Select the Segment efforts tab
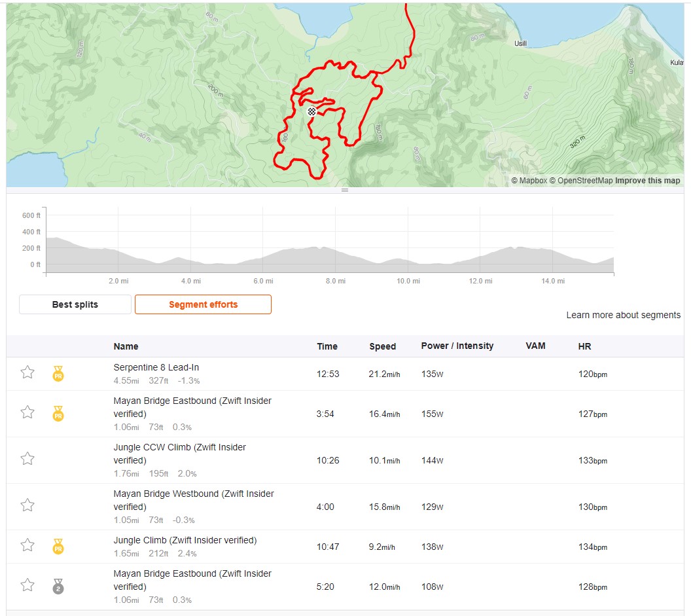The width and height of the screenshot is (691, 616). [x=203, y=304]
